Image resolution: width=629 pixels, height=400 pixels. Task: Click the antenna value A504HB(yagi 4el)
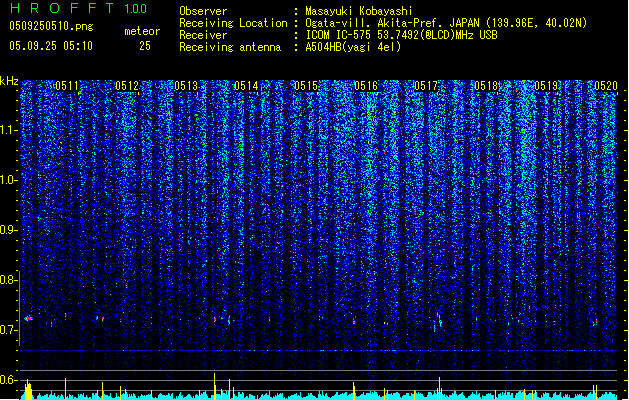point(353,47)
